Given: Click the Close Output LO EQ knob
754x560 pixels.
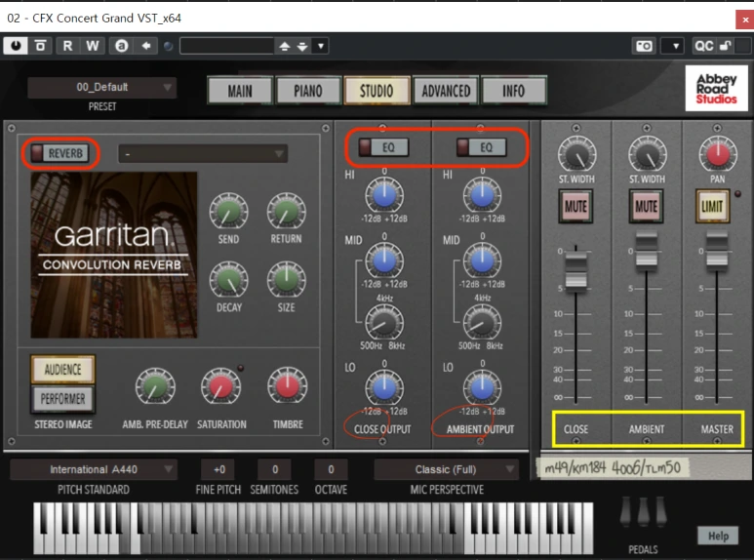Looking at the screenshot, I should coord(384,387).
